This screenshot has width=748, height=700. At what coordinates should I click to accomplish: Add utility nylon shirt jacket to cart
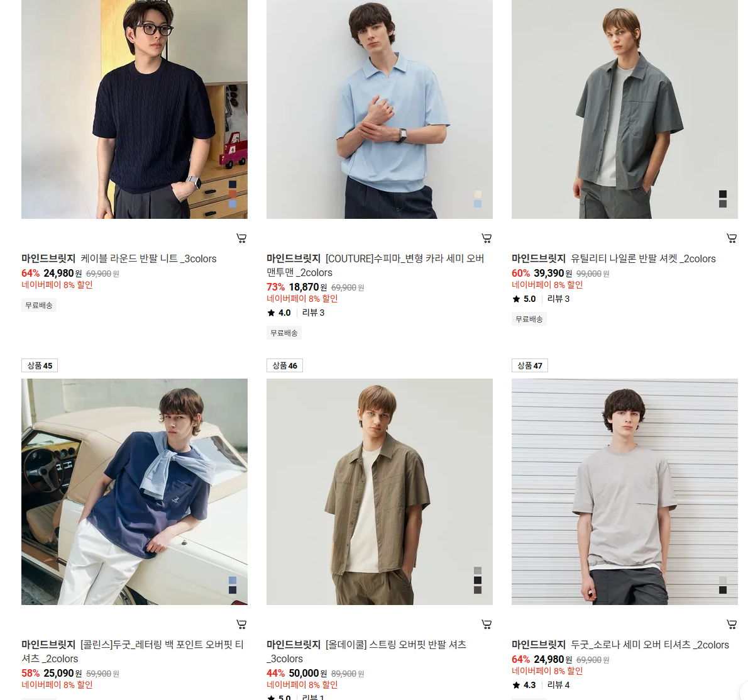coord(732,238)
